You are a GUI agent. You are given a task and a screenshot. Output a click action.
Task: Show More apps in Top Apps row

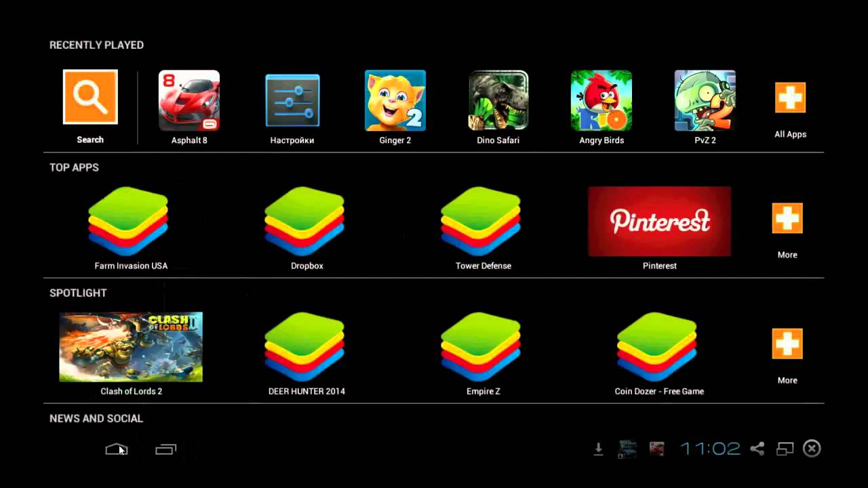[787, 218]
